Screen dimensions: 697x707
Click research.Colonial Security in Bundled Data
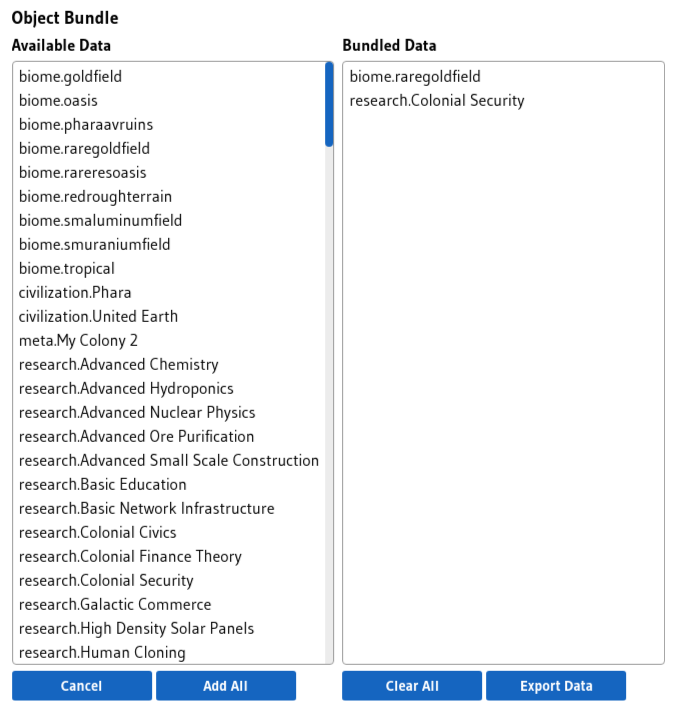503,101
